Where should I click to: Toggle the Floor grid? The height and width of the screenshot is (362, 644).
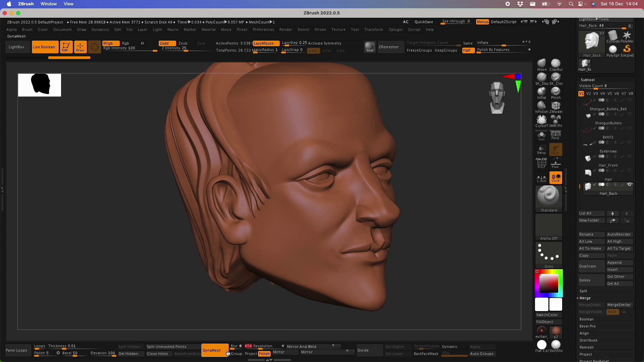(555, 164)
